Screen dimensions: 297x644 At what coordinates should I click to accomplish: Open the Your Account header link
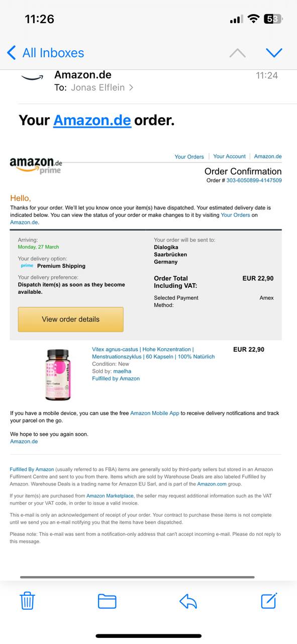point(229,156)
